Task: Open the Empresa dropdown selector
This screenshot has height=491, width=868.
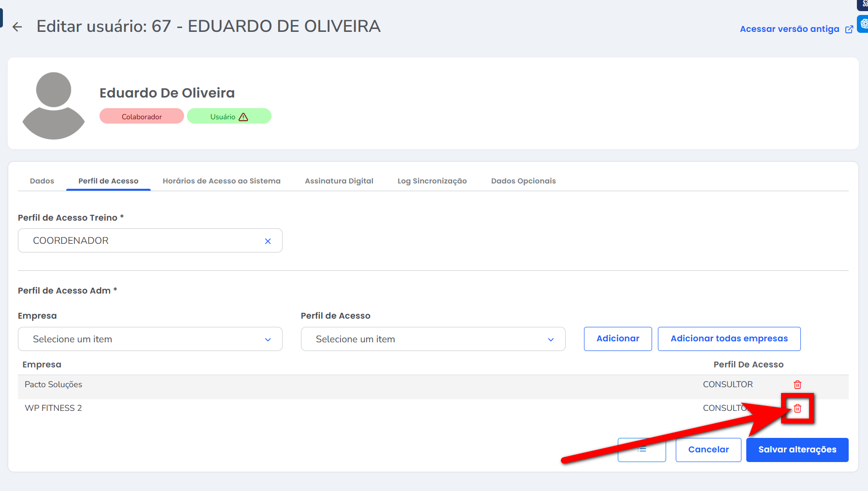Action: pyautogui.click(x=150, y=339)
